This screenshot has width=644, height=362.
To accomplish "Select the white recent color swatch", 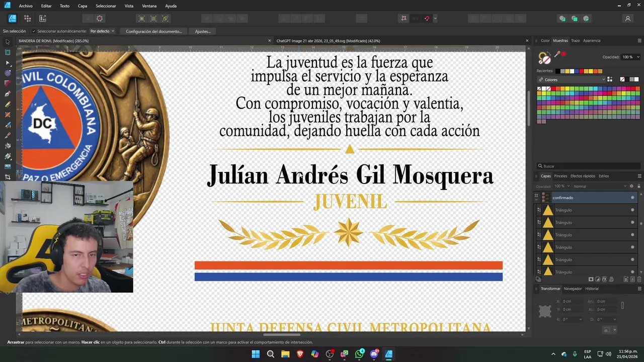I will point(572,71).
